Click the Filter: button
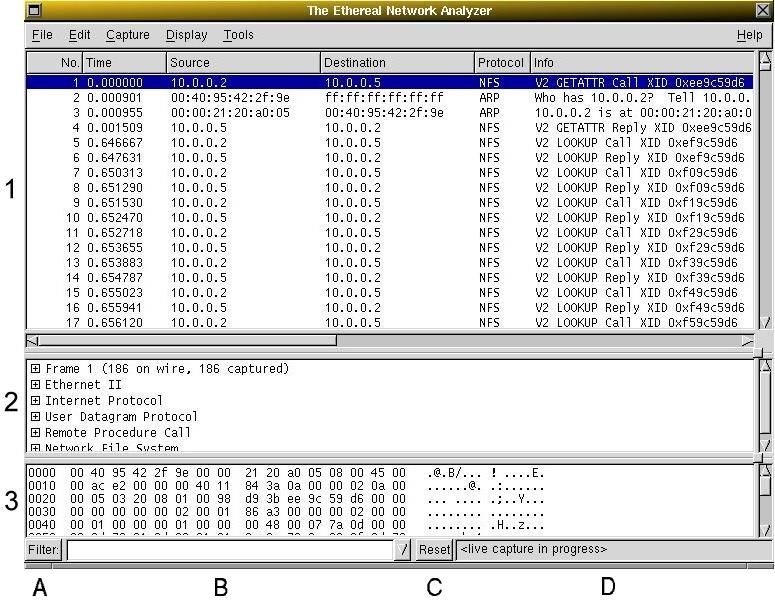 tap(43, 549)
